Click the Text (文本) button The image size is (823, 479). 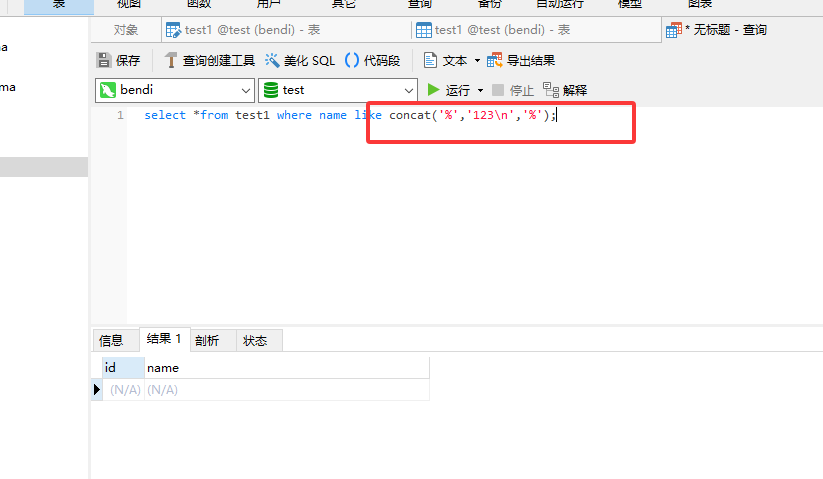446,60
